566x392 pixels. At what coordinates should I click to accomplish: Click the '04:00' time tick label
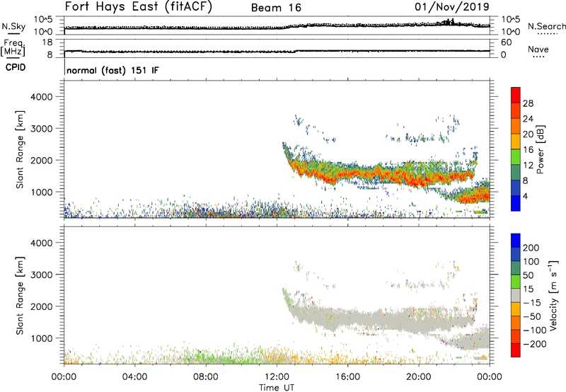(135, 377)
